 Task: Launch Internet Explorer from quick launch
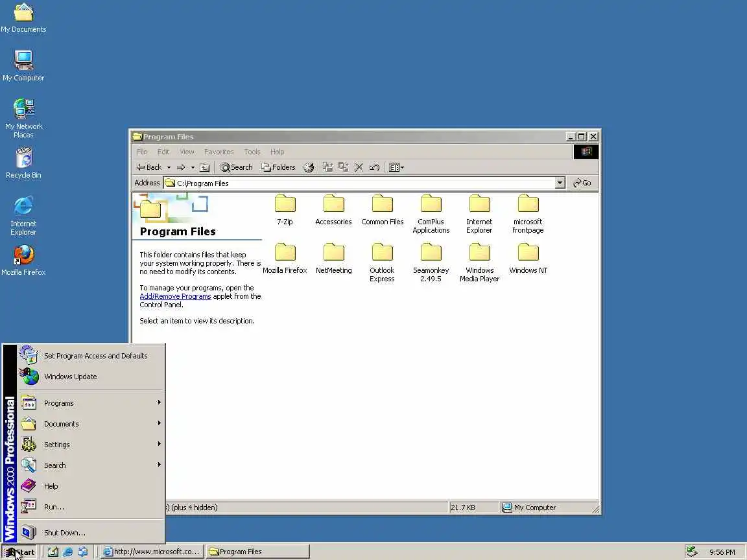tap(67, 552)
